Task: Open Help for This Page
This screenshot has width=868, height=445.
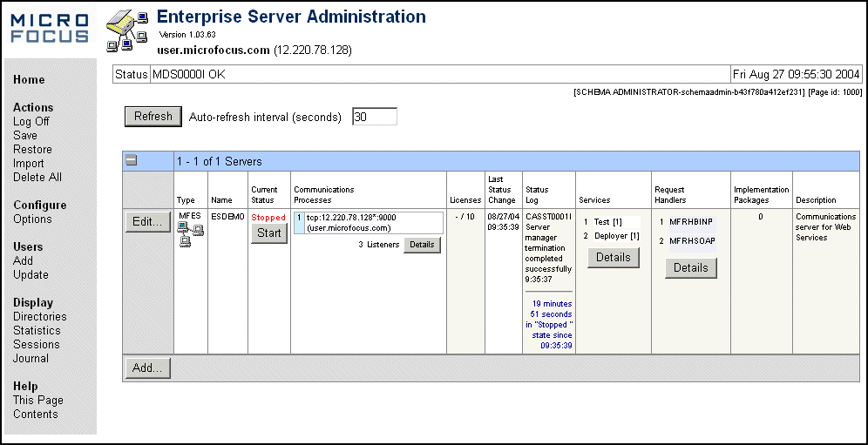Action: point(38,401)
